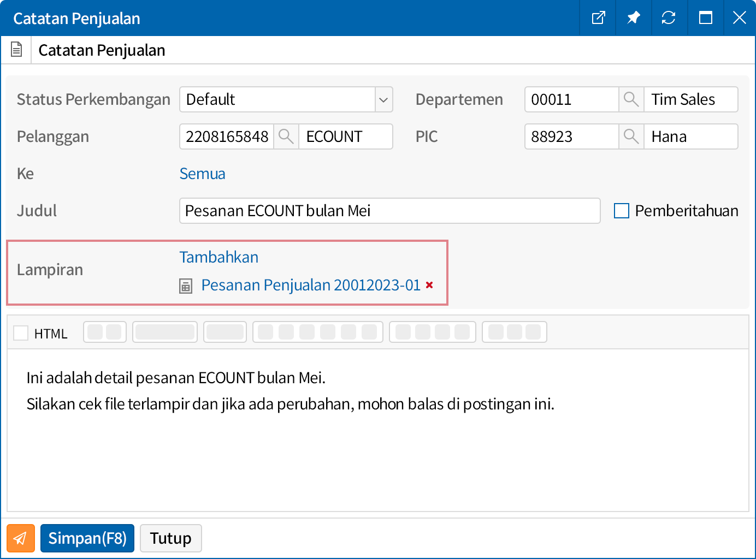Screen dimensions: 756x559
Task: Click the refresh icon in title bar
Action: (669, 18)
